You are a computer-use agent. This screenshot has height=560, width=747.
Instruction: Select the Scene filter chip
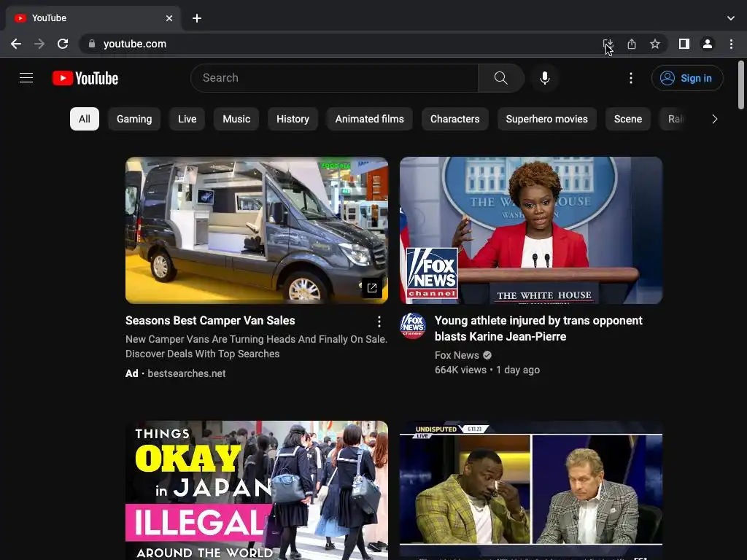(x=628, y=119)
